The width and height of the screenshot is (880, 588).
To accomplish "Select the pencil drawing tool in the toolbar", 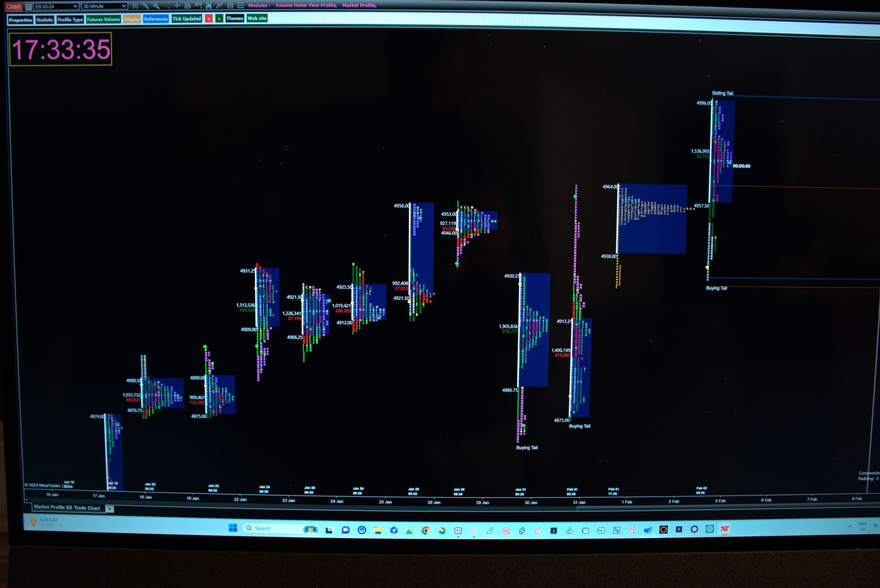I will (145, 6).
